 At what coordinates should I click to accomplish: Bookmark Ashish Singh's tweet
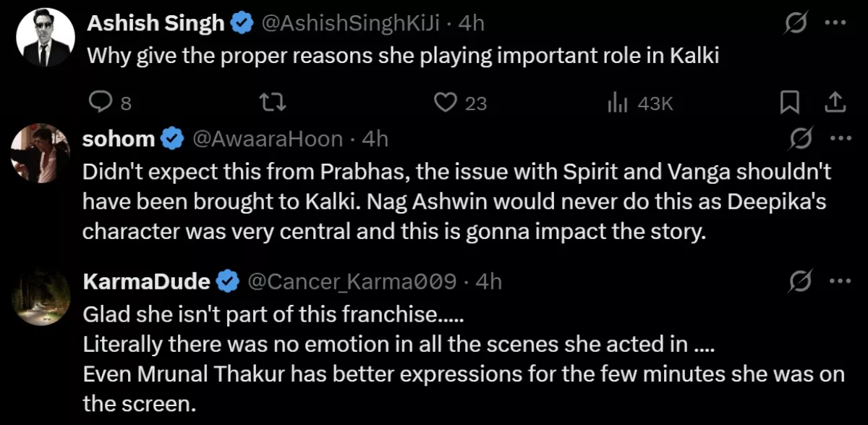tap(789, 104)
